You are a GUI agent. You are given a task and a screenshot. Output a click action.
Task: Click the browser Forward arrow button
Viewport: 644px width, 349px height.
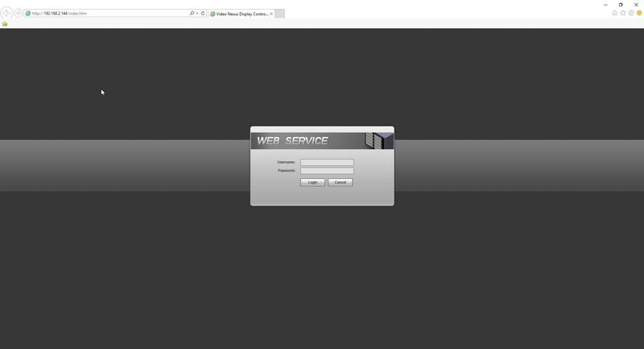point(19,13)
